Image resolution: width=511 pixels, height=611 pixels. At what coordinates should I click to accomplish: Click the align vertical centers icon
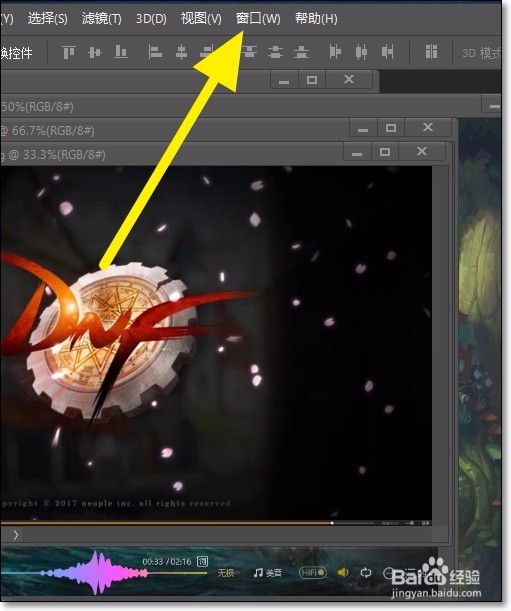(x=95, y=52)
